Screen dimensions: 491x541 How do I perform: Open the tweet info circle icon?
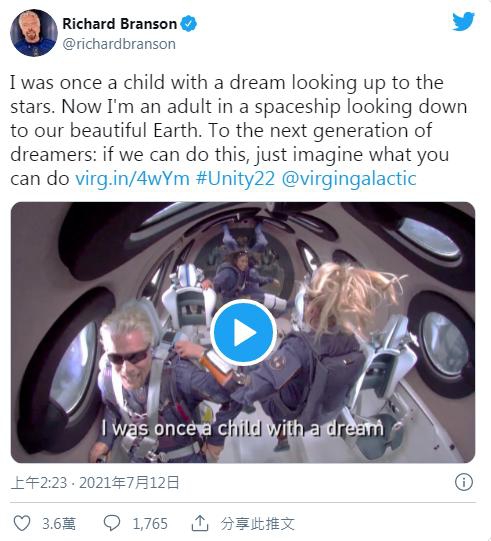pos(464,482)
